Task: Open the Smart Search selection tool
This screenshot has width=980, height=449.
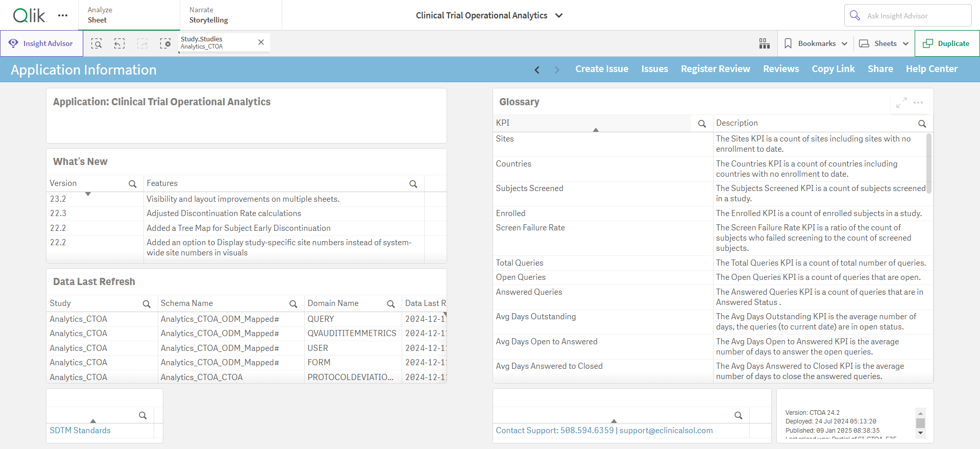Action: tap(96, 43)
